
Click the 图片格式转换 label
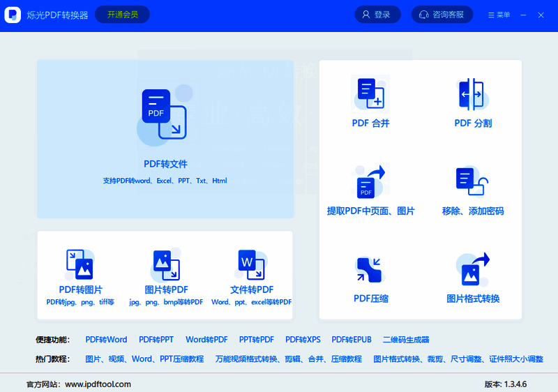click(x=473, y=299)
